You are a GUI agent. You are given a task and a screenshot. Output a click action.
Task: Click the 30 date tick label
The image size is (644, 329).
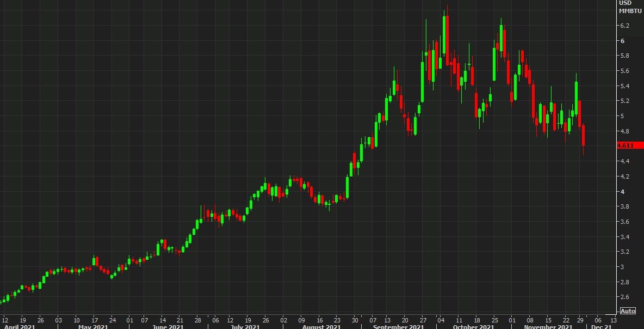point(355,320)
